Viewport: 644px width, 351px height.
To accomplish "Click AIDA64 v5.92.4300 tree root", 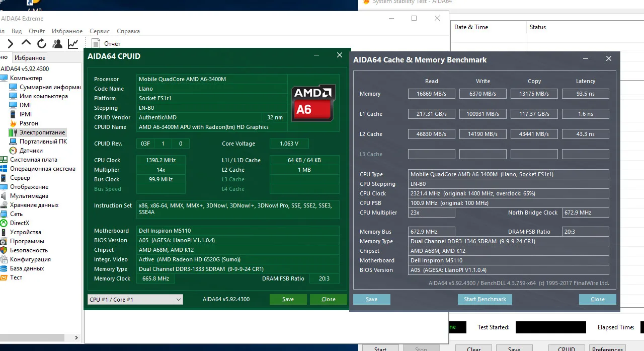I will [x=25, y=69].
